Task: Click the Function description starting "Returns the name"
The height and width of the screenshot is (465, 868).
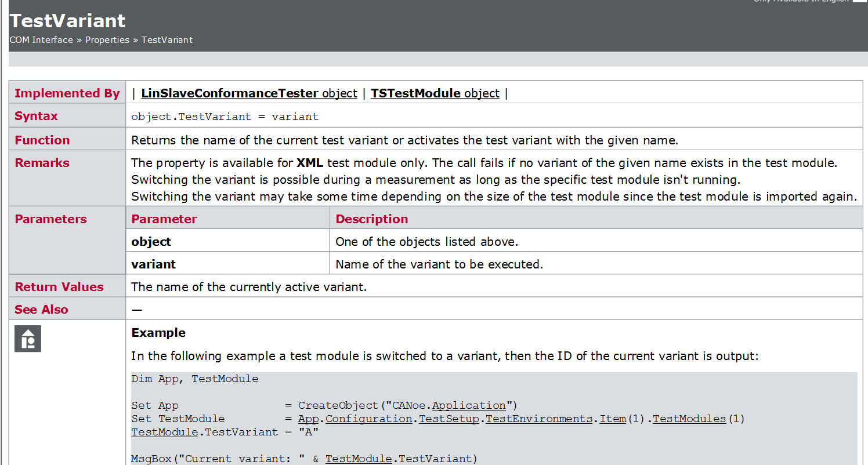Action: tap(405, 140)
